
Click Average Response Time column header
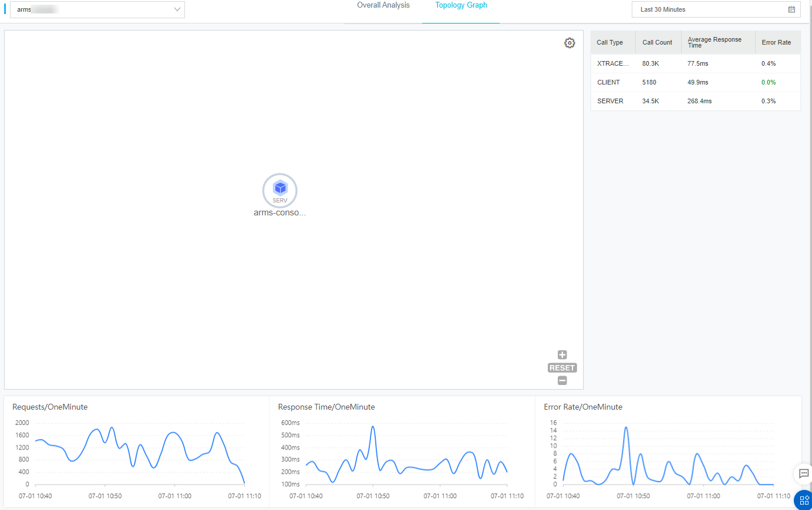pos(718,42)
